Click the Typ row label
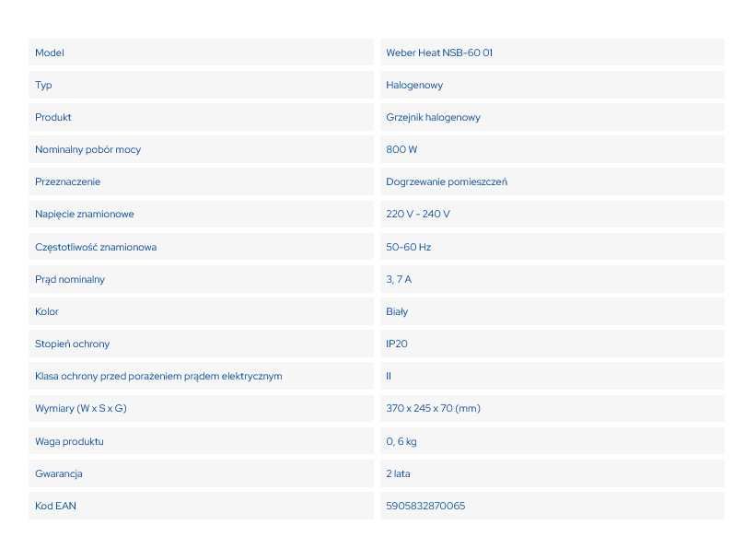This screenshot has width=756, height=560. 43,86
